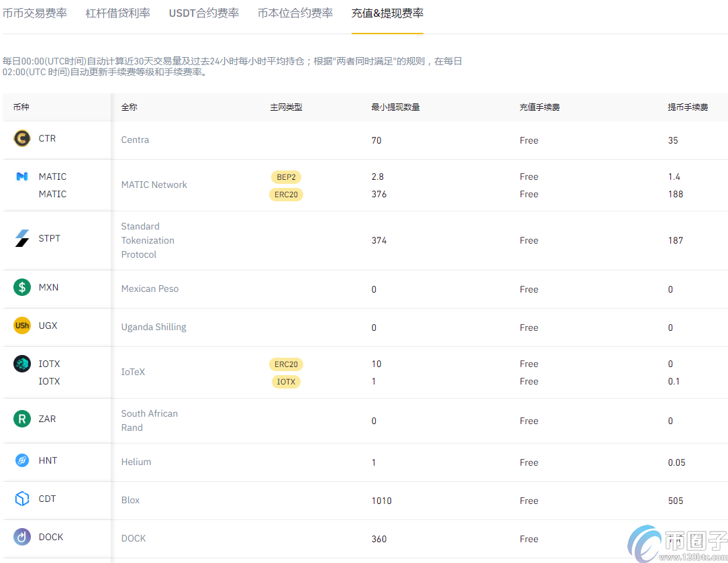Viewport: 728px width, 563px height.
Task: Click the Mexican Peso name
Action: pos(150,289)
